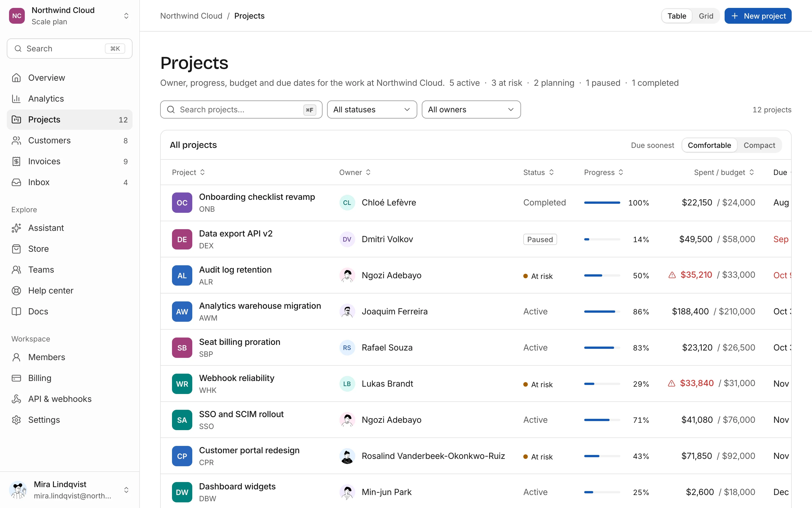Sort by the Progress column header
This screenshot has width=812, height=508.
(x=603, y=172)
